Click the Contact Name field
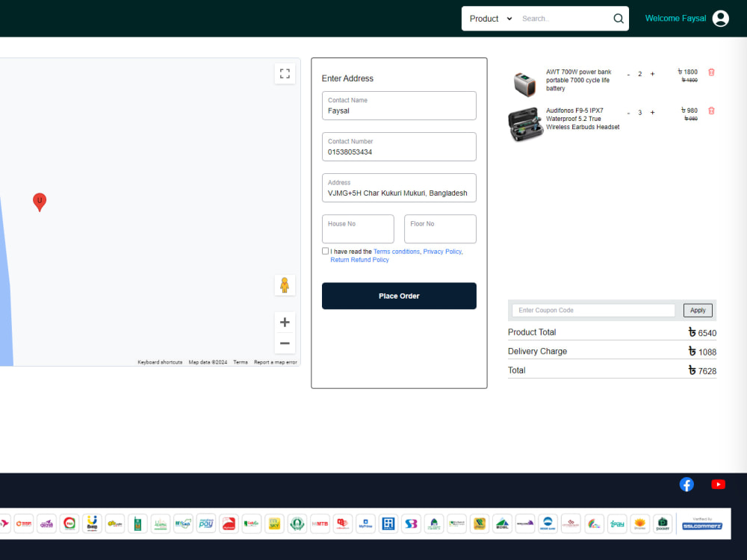747x560 pixels. tap(399, 106)
